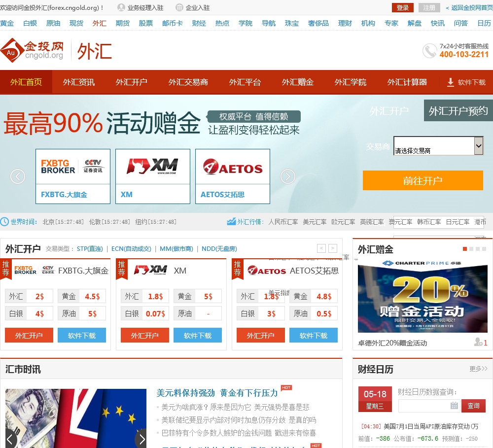
Task: Select the first red dot in 外汇赠金 slider
Action: coord(465,249)
